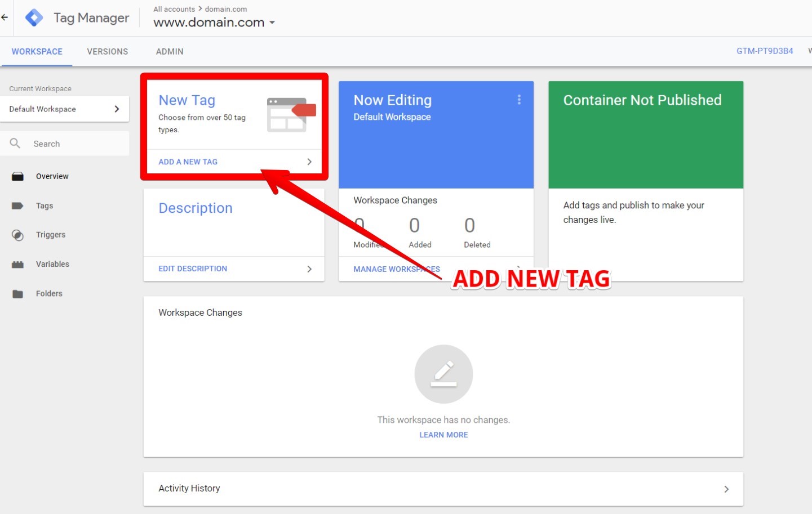Click Add a New Tag link

tap(188, 162)
